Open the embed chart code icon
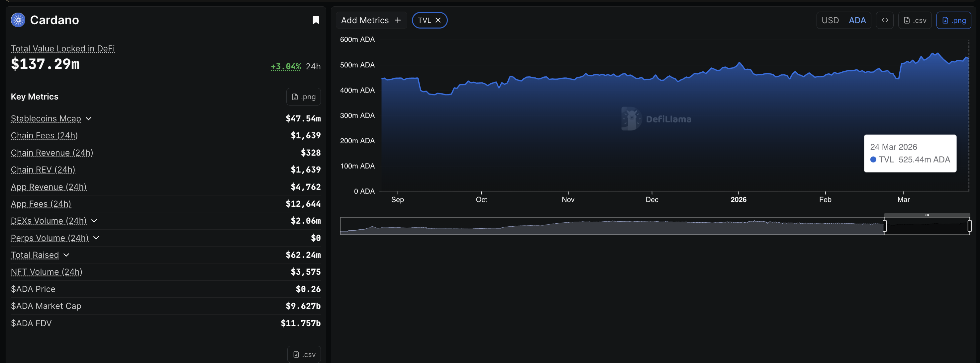This screenshot has height=363, width=980. [885, 20]
